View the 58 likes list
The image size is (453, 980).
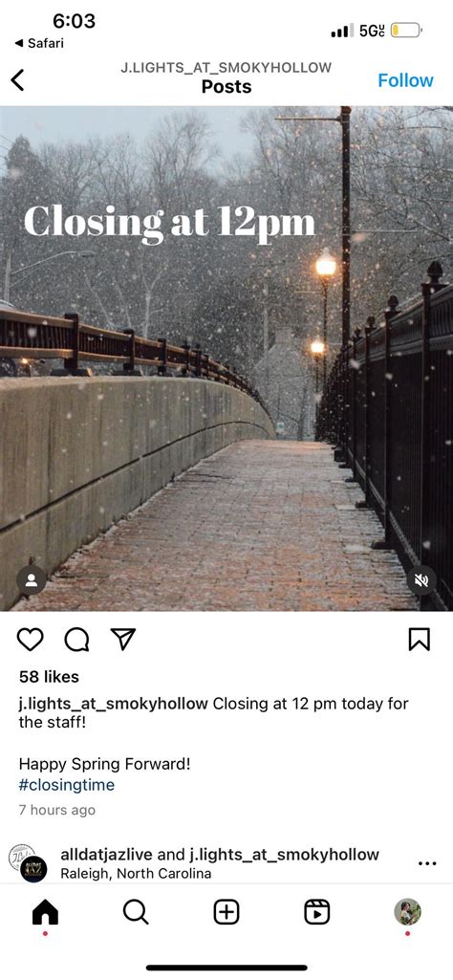tap(49, 676)
